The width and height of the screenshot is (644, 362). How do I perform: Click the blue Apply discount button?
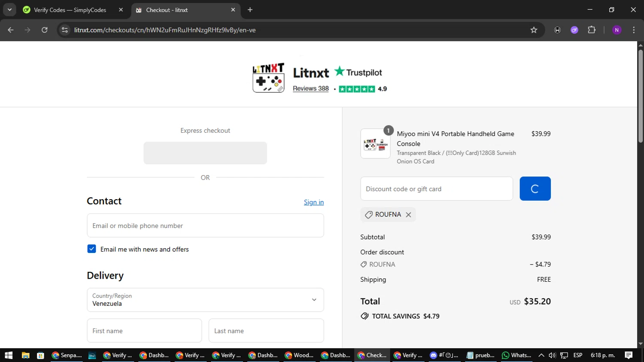pyautogui.click(x=535, y=189)
